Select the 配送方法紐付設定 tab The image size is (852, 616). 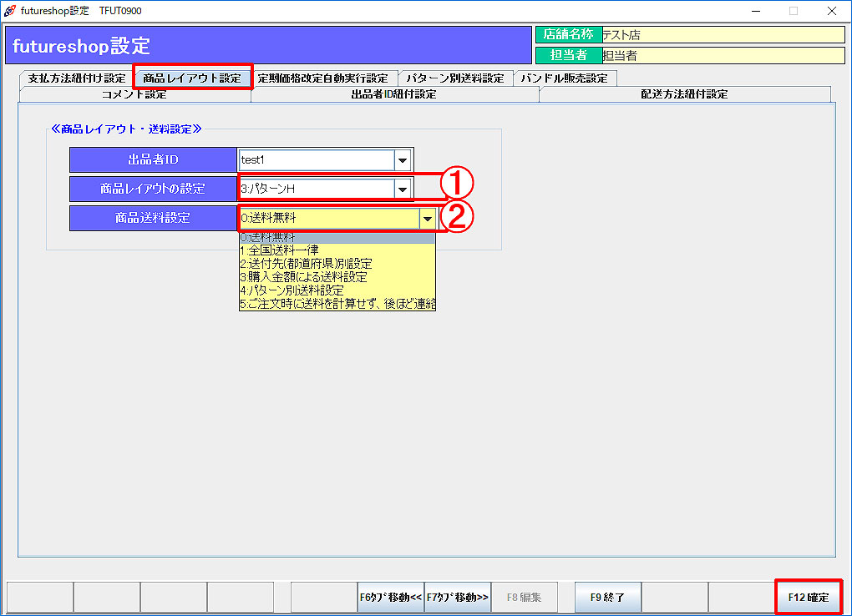(685, 94)
